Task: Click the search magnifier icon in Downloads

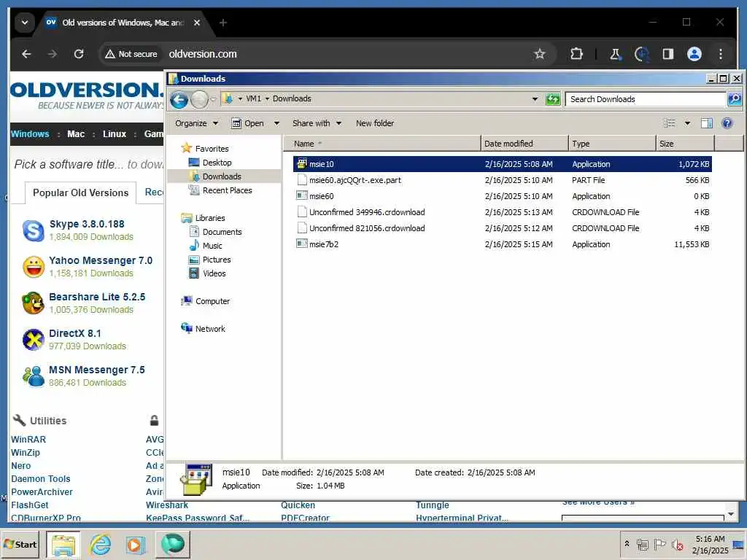Action: (734, 99)
